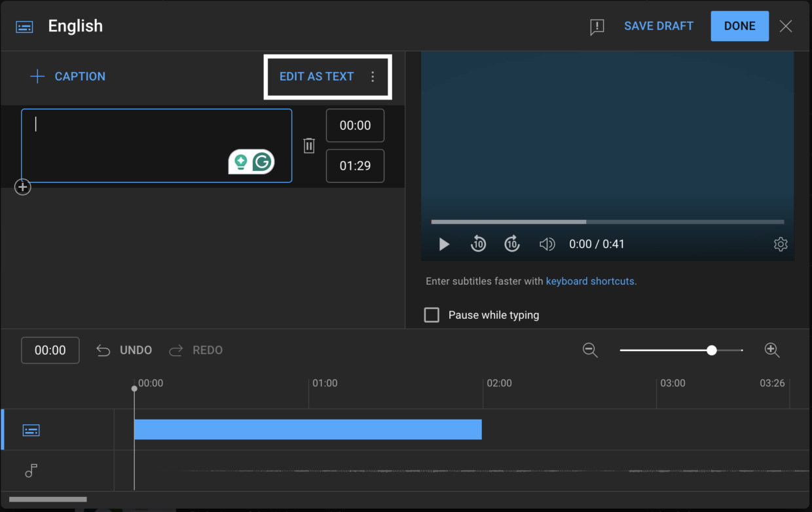Add a caption below using the plus icon
Screen dimensions: 812x512
(22, 187)
